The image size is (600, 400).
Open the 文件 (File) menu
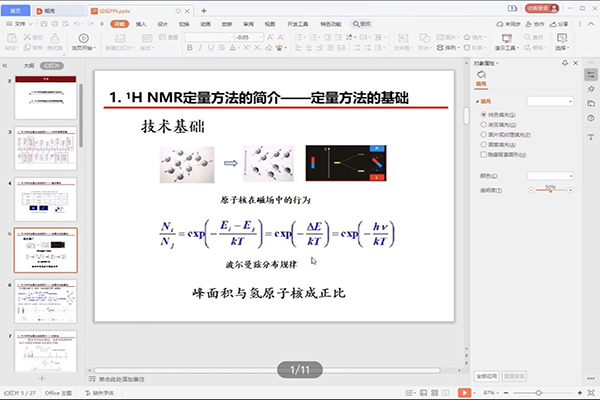19,21
